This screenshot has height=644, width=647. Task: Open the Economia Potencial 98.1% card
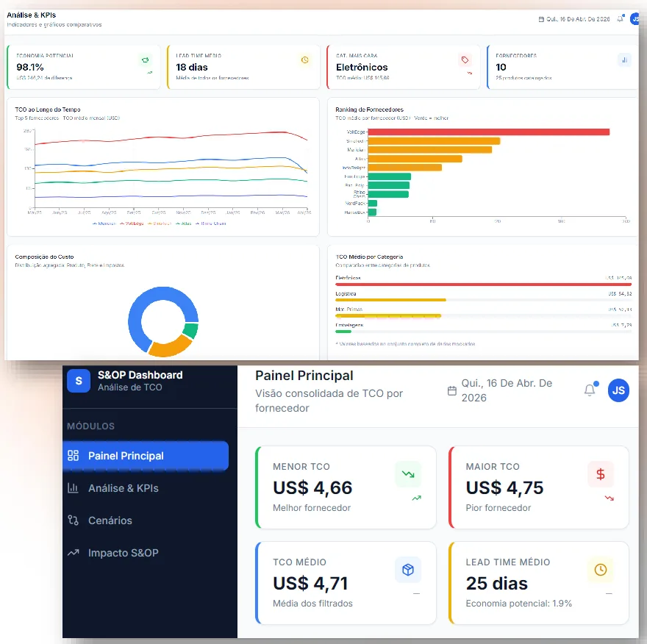(x=84, y=67)
